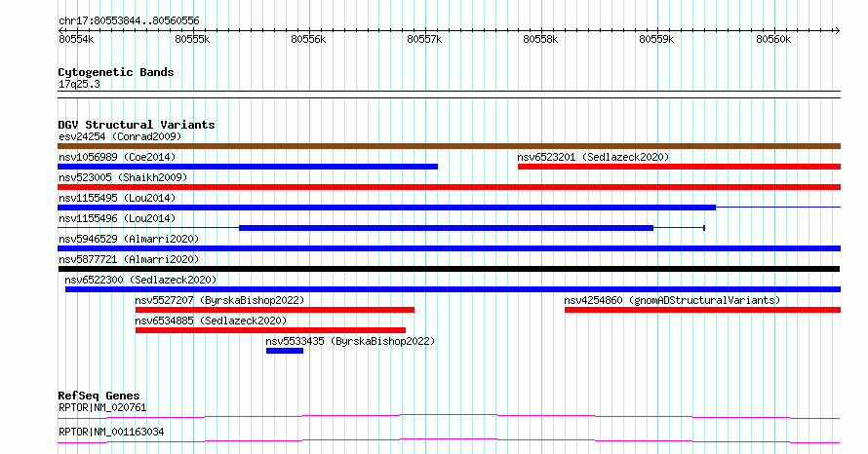868x454 pixels.
Task: Open nsv6522300 (Sedlazeck2020) variant label
Action: (x=140, y=280)
